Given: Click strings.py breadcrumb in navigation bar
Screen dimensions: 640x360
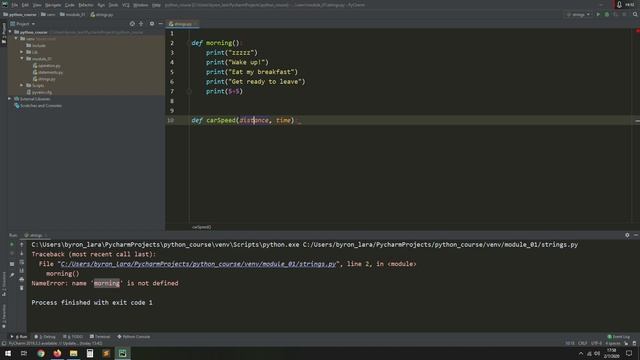Looking at the screenshot, I should click(x=102, y=14).
